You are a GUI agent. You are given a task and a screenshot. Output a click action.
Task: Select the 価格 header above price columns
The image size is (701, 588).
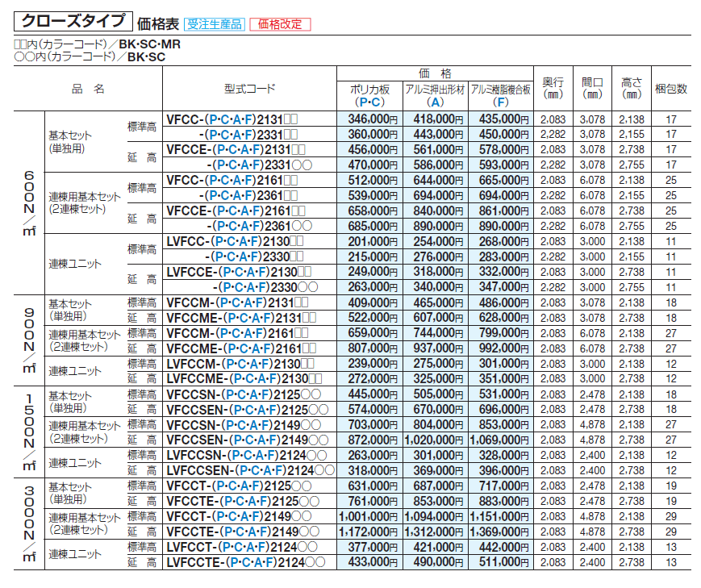point(435,73)
